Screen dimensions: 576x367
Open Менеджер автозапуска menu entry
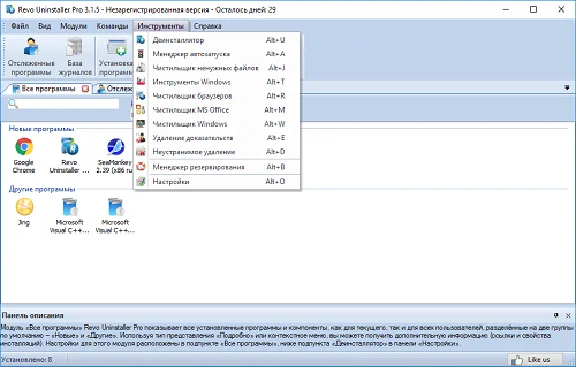[x=217, y=54]
